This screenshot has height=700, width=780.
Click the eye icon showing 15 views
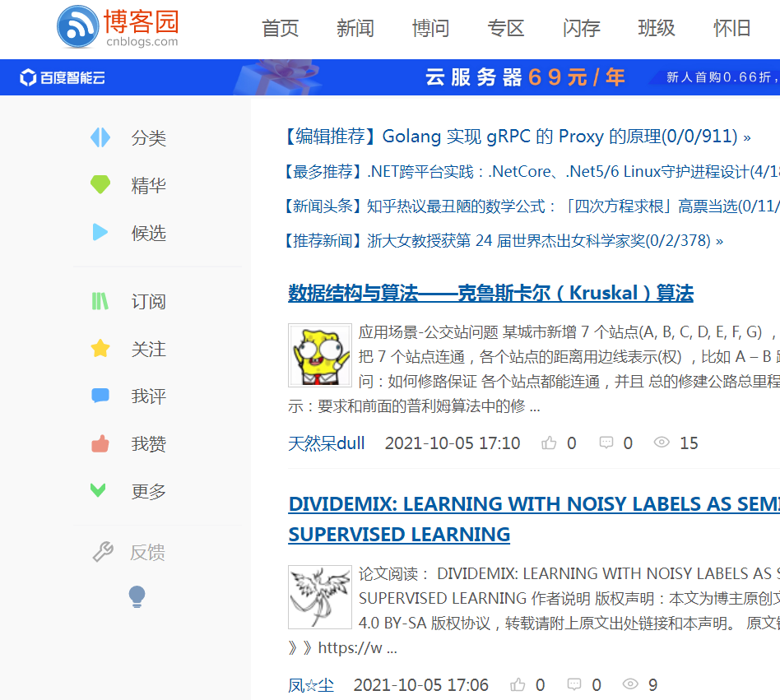tap(662, 443)
